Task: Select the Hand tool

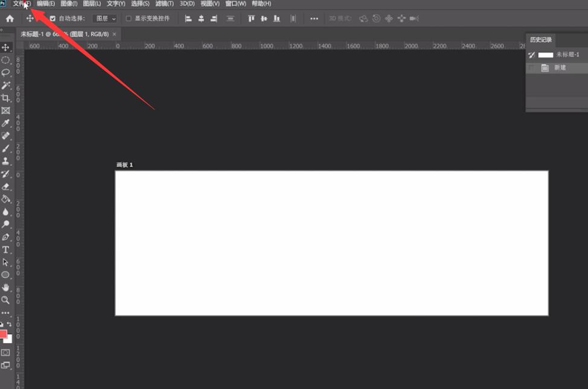Action: (x=5, y=288)
